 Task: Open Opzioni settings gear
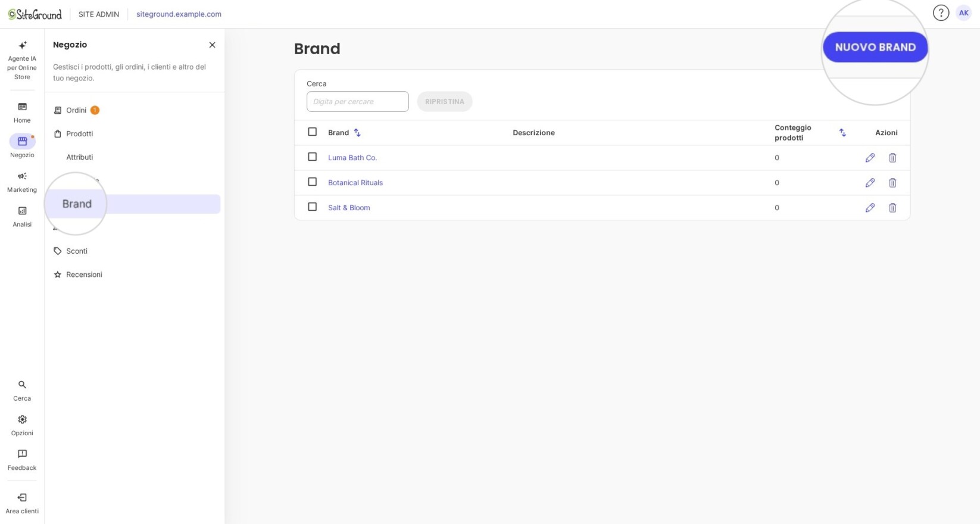click(22, 425)
